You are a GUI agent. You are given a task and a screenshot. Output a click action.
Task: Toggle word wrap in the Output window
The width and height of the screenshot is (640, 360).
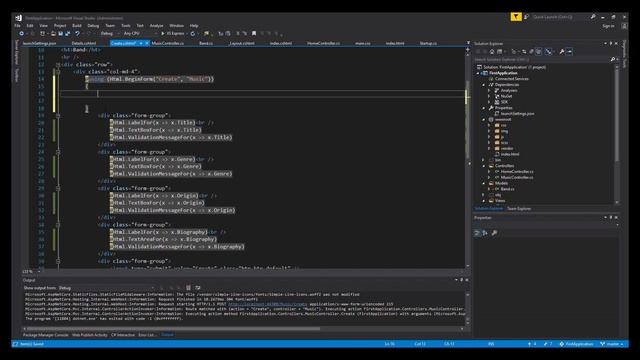pyautogui.click(x=198, y=288)
